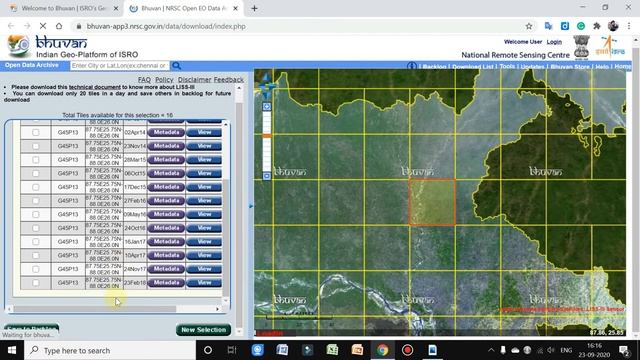The width and height of the screenshot is (640, 360).
Task: Click the tile table vertical scrollbar
Action: (225, 238)
